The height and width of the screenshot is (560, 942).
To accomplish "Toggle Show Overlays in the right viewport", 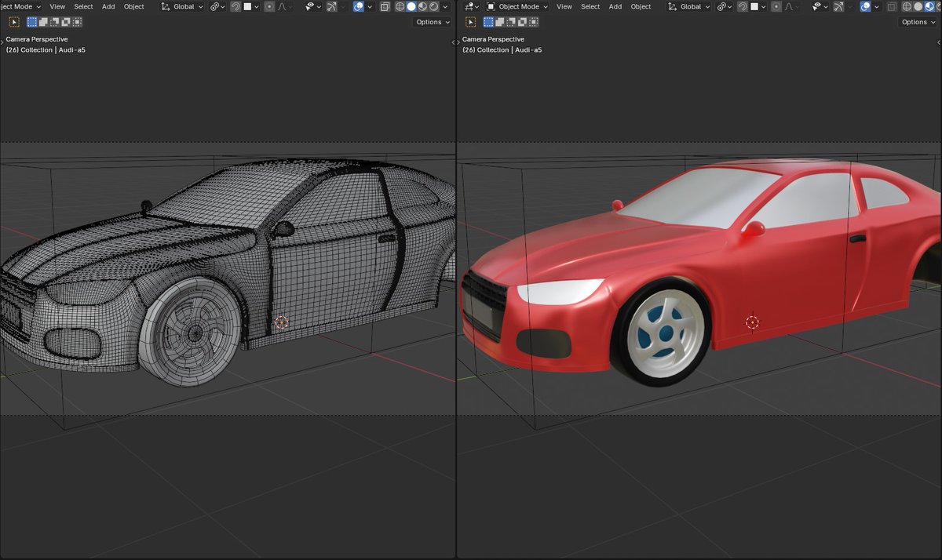I will click(x=865, y=6).
